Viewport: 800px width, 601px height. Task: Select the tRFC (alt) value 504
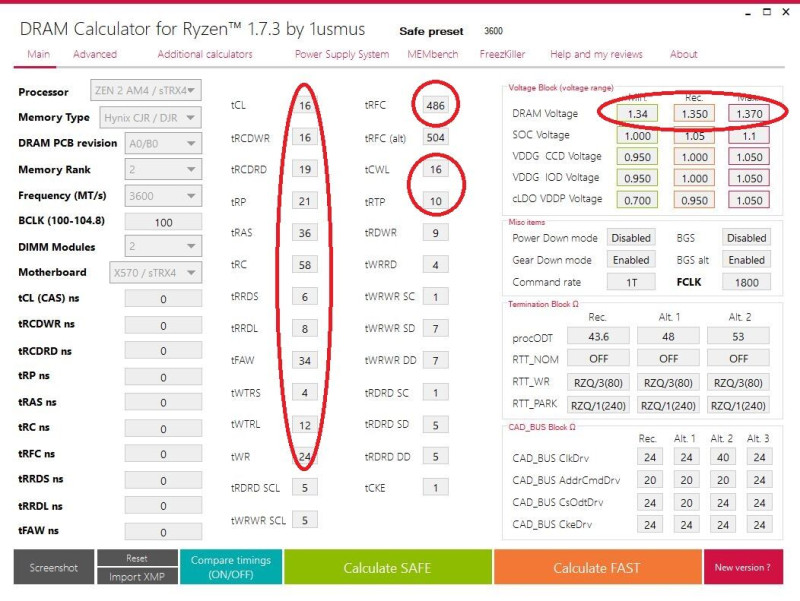pyautogui.click(x=436, y=137)
